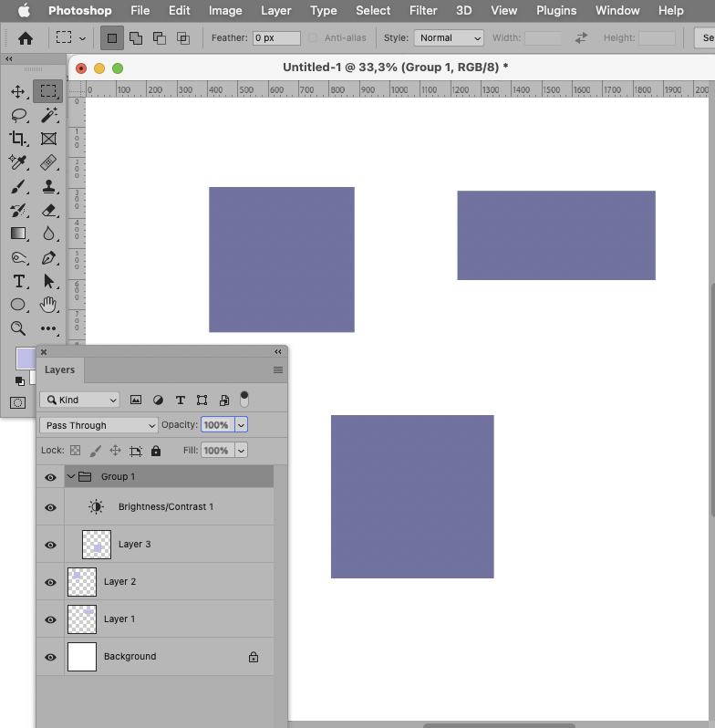Select the Pen tool
This screenshot has height=728, width=715.
click(48, 257)
